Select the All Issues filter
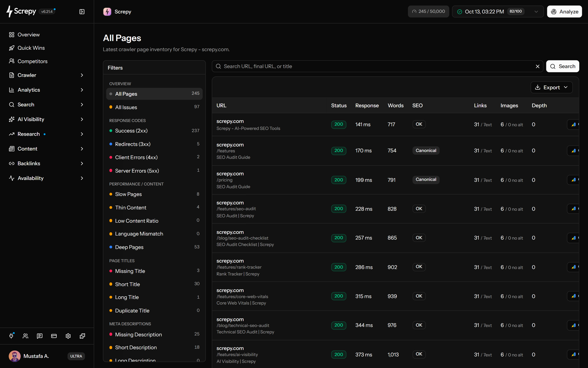Viewport: 588px width, 368px height. (x=154, y=107)
